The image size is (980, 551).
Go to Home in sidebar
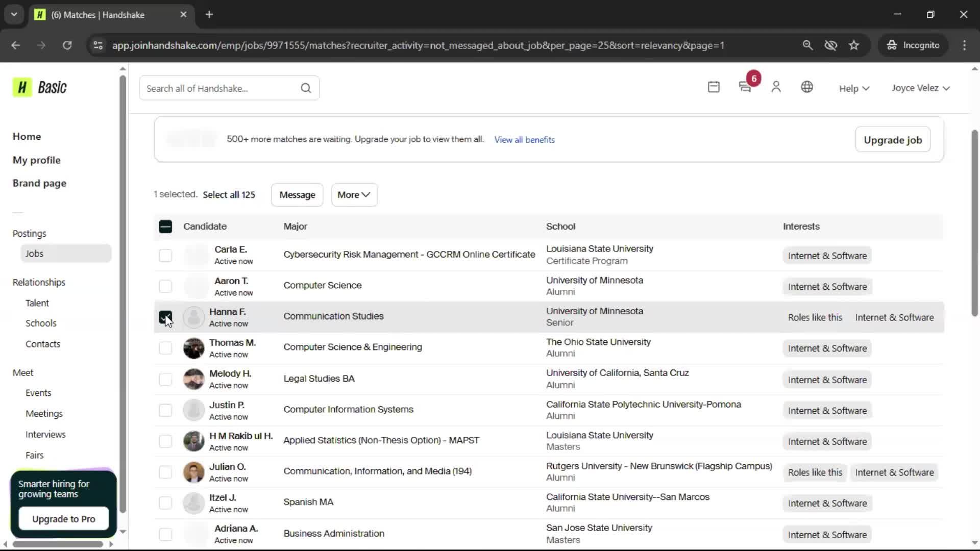point(27,137)
